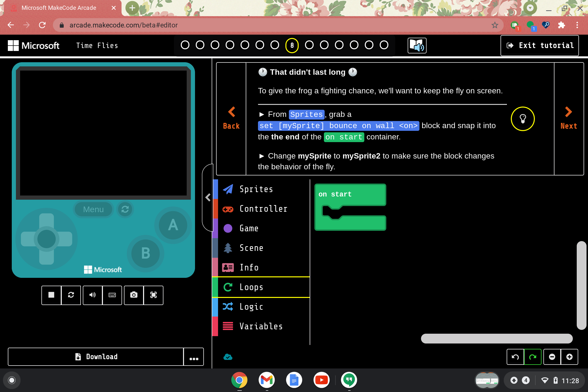Take a screenshot with the camera icon
588x392 pixels.
[x=134, y=295]
